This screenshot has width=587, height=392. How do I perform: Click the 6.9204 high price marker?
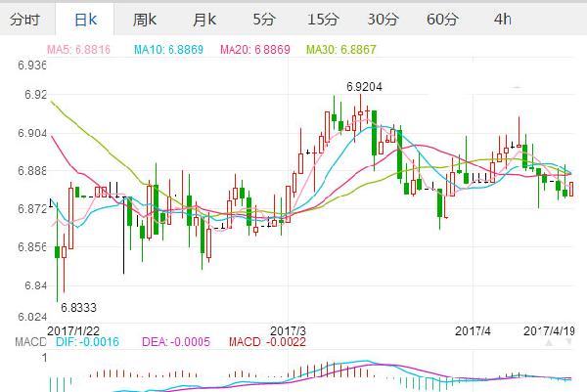pyautogui.click(x=363, y=87)
